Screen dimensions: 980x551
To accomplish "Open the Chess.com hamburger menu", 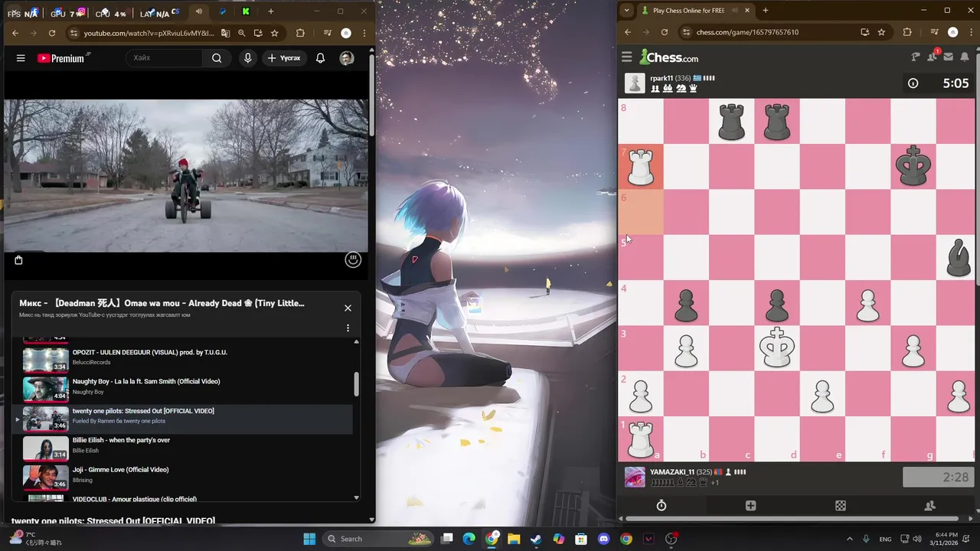I will (626, 57).
